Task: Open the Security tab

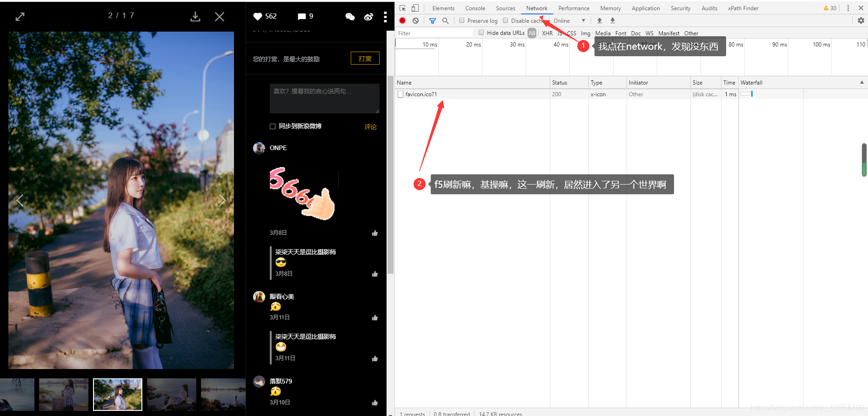Action: coord(681,8)
